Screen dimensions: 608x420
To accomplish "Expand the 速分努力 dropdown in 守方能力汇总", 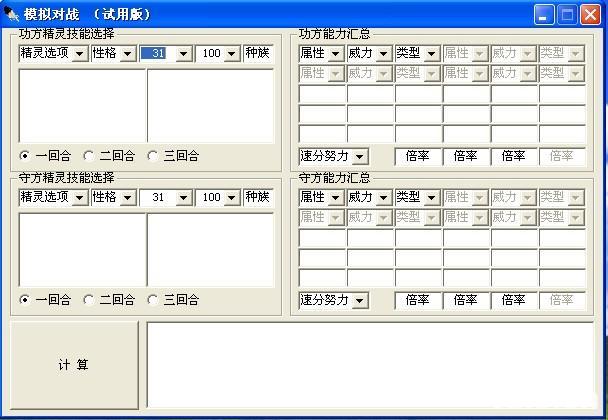I will click(360, 301).
